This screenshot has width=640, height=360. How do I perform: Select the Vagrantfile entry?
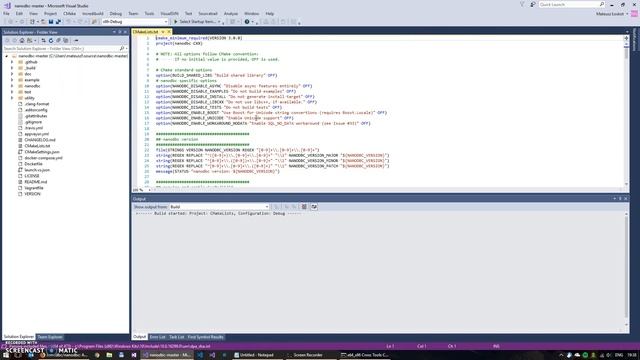(33, 188)
